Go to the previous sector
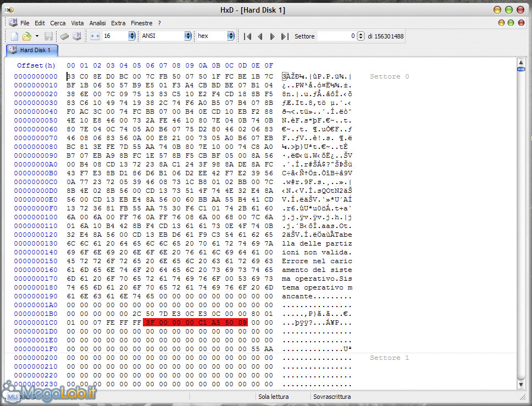This screenshot has width=532, height=406. 260,36
